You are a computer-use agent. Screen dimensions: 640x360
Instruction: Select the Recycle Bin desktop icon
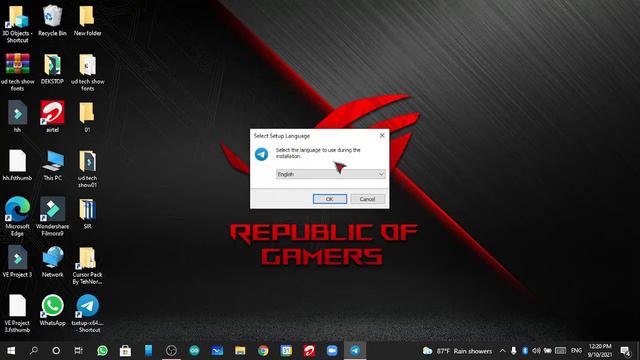(x=52, y=20)
